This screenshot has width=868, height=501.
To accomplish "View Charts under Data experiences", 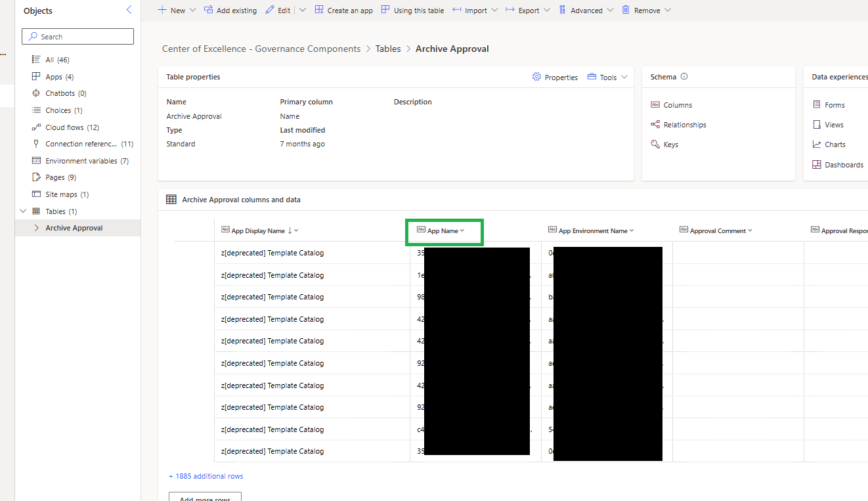I will pos(835,144).
